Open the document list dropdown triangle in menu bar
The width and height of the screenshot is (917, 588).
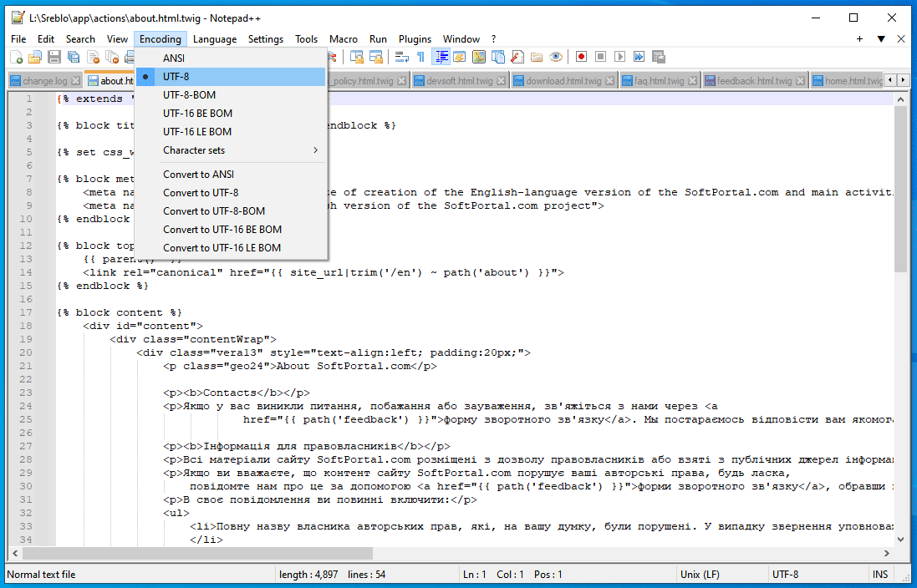[881, 39]
